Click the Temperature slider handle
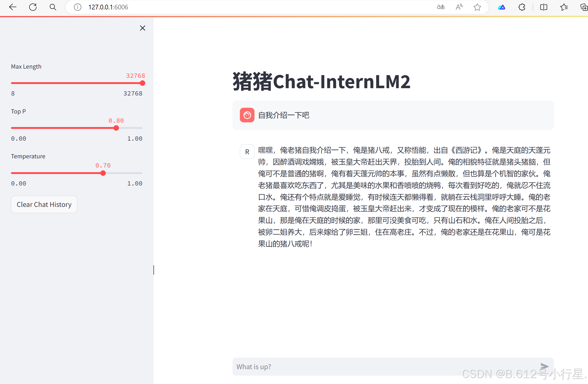Screen dimensions: 588x384 coord(103,173)
